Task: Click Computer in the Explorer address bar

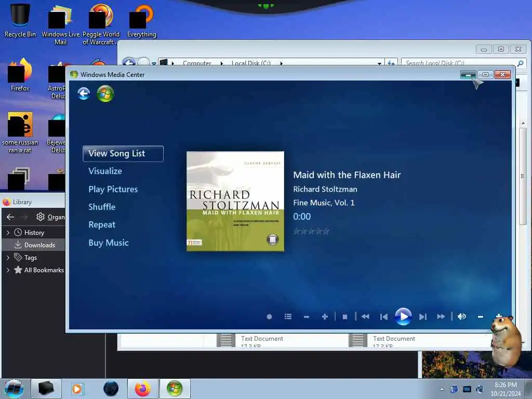Action: click(x=197, y=63)
